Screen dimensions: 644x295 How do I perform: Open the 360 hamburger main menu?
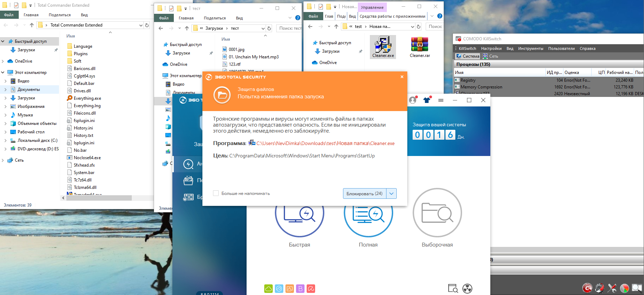click(x=441, y=100)
